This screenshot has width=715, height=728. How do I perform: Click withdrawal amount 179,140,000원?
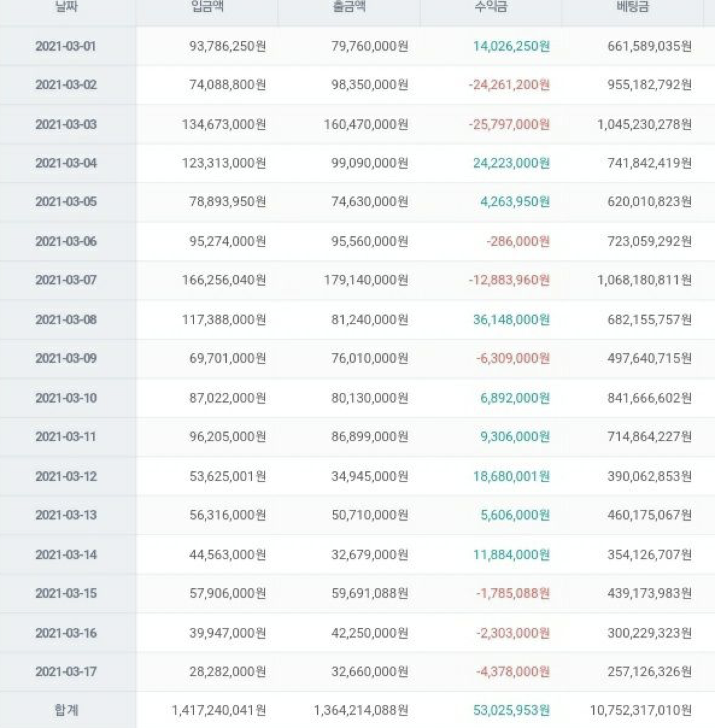pos(366,280)
